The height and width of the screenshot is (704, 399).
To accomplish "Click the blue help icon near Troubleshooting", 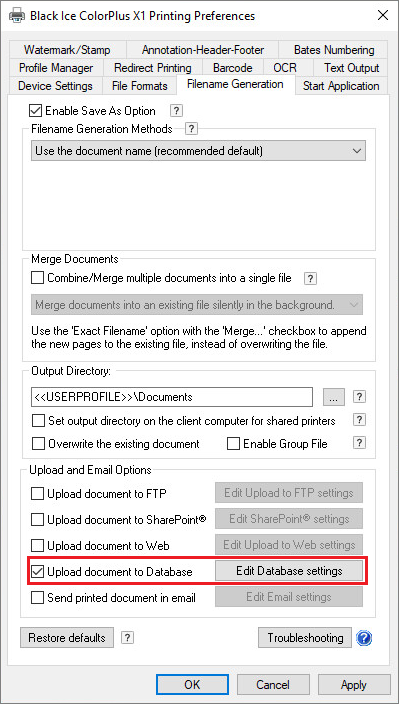I will pyautogui.click(x=364, y=638).
